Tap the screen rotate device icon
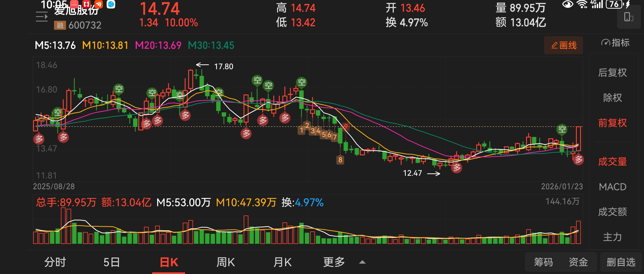 tap(628, 17)
